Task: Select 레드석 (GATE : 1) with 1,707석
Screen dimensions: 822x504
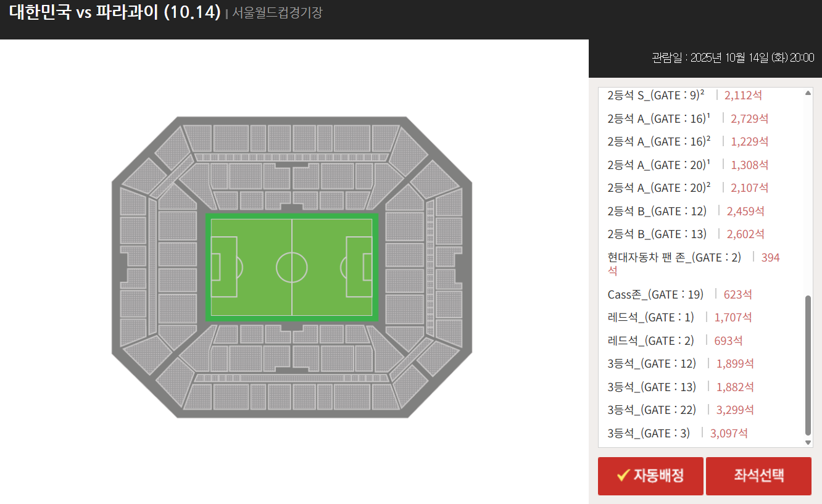Action: click(x=650, y=317)
